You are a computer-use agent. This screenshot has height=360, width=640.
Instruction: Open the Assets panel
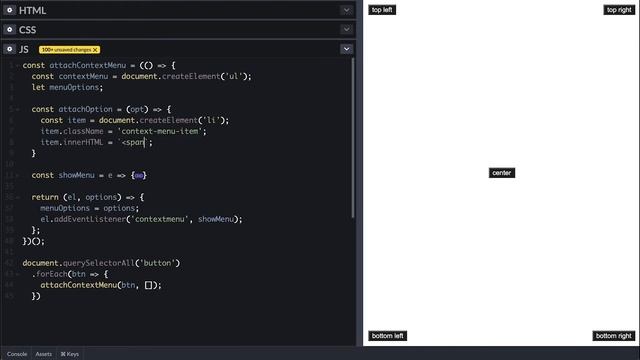click(43, 354)
